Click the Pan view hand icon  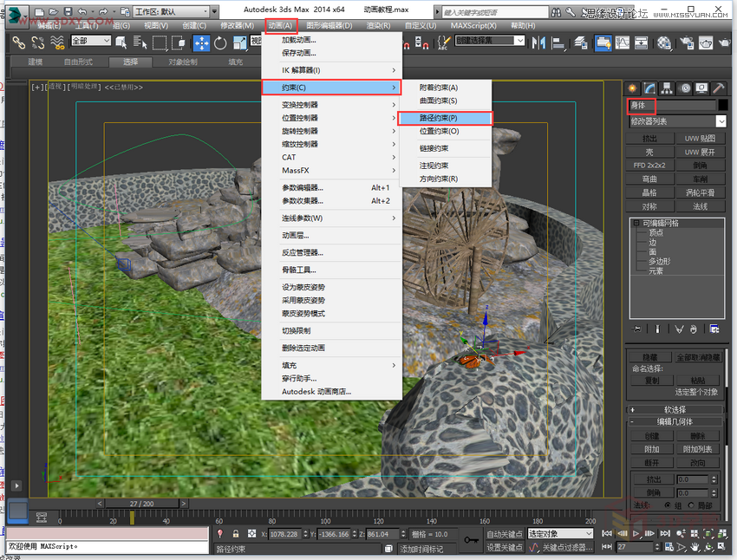tap(695, 546)
